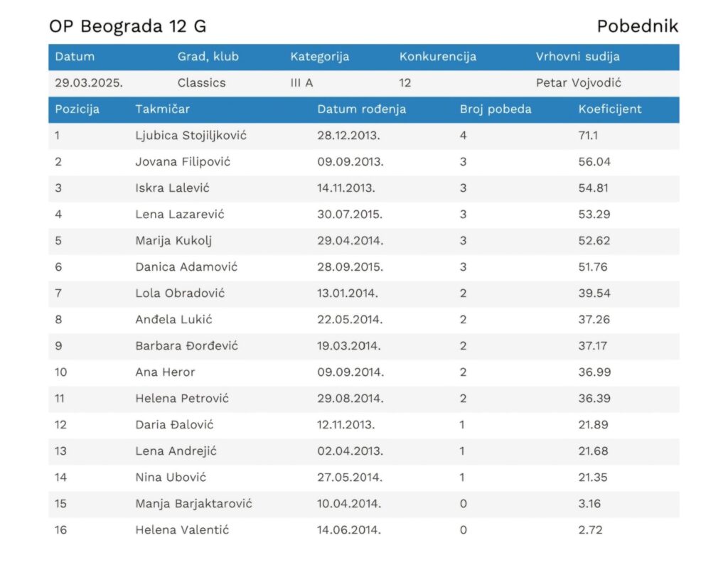Click Ana Heror's name
This screenshot has width=728, height=577.
tap(165, 372)
